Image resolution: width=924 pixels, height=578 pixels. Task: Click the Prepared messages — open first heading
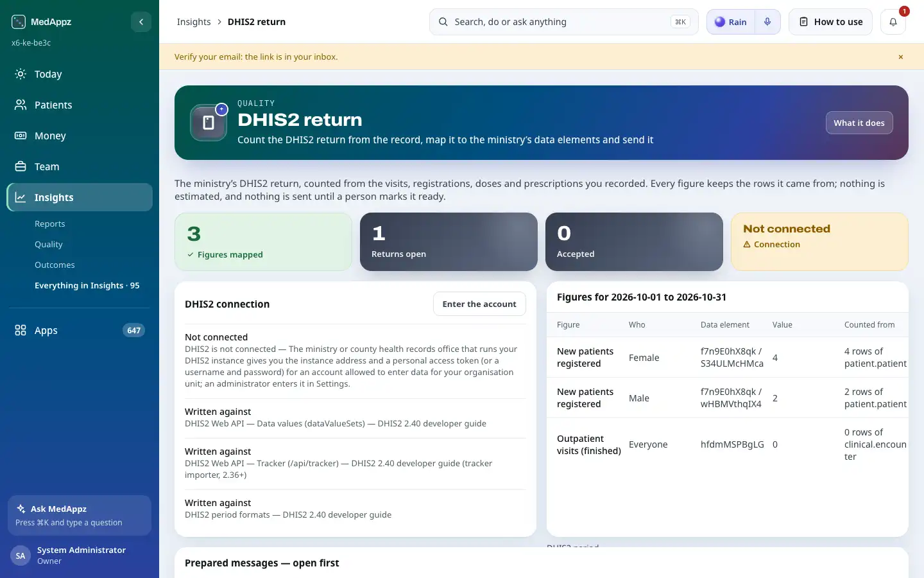coord(262,563)
